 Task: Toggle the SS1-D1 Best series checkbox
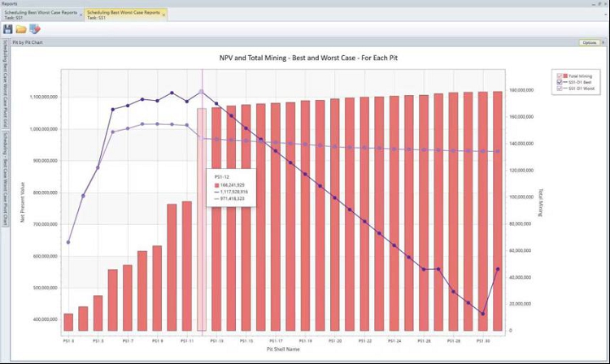coord(560,82)
